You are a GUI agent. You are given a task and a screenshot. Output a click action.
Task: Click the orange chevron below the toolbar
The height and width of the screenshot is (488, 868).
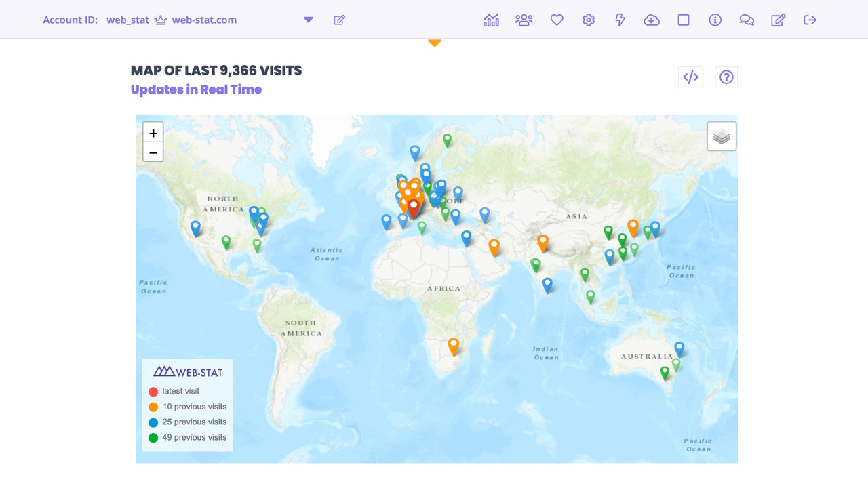[x=435, y=42]
